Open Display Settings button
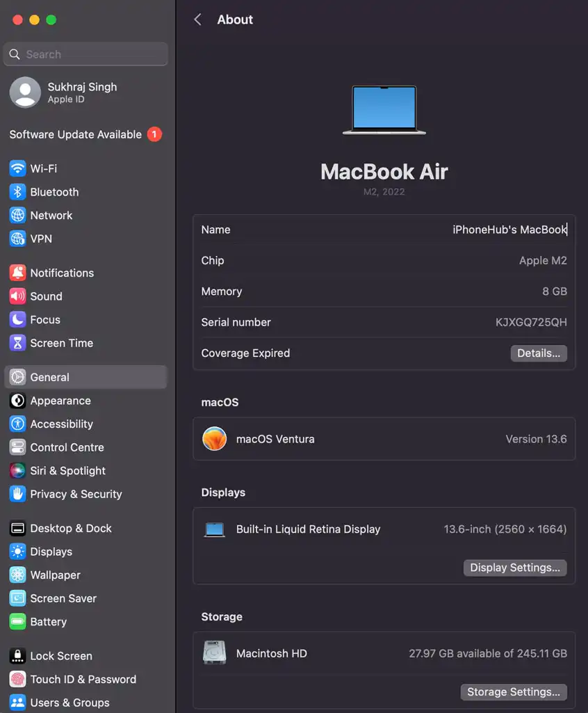This screenshot has width=588, height=713. click(514, 568)
